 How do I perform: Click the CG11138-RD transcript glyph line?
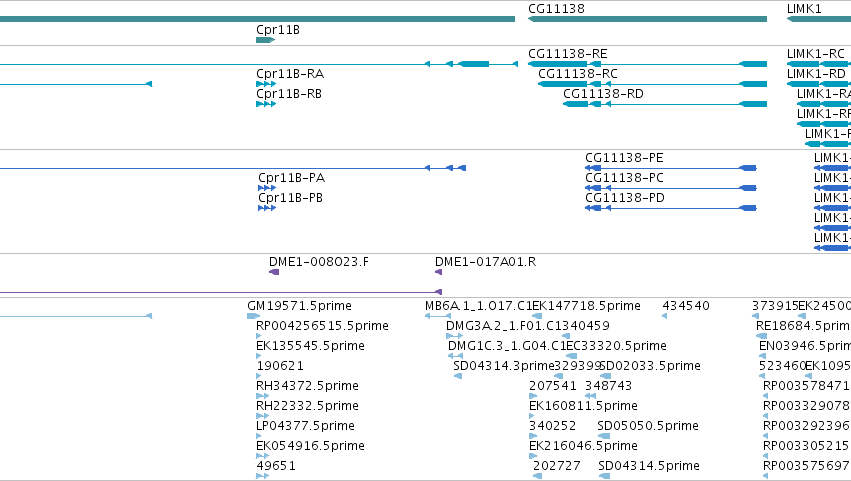(665, 104)
